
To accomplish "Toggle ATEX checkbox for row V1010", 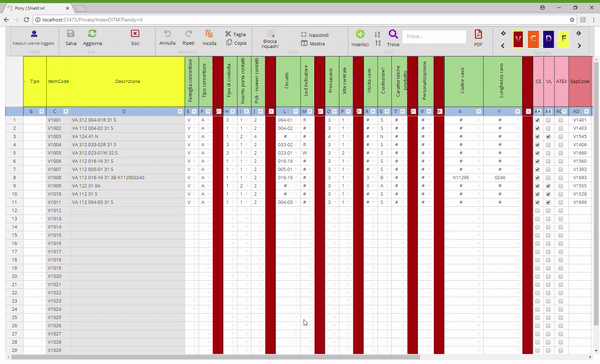I will tap(561, 194).
